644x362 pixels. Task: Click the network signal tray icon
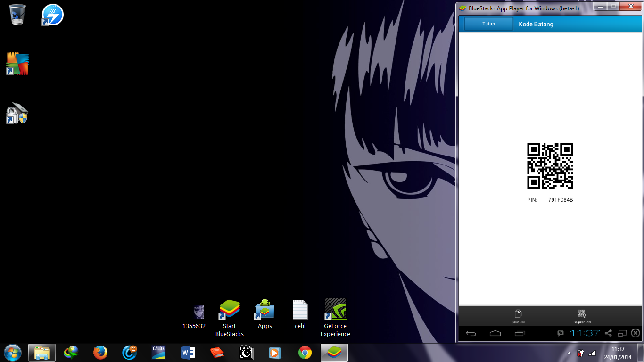pos(592,353)
